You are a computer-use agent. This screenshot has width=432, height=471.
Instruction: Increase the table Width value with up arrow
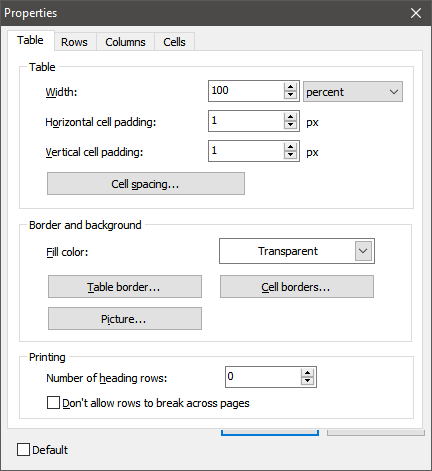pos(290,87)
